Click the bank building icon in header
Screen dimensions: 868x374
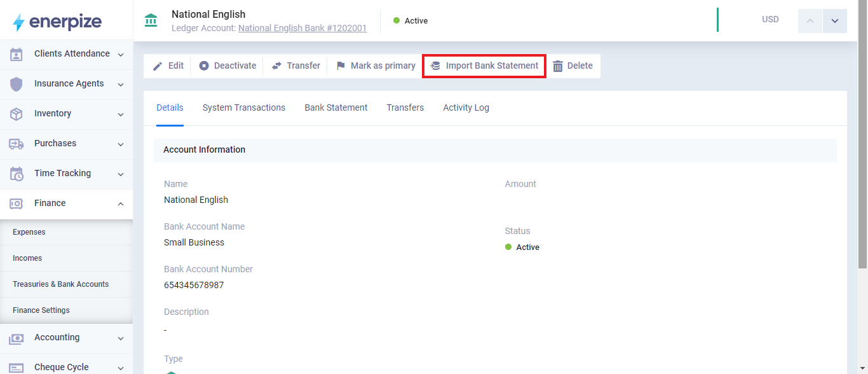tap(151, 20)
